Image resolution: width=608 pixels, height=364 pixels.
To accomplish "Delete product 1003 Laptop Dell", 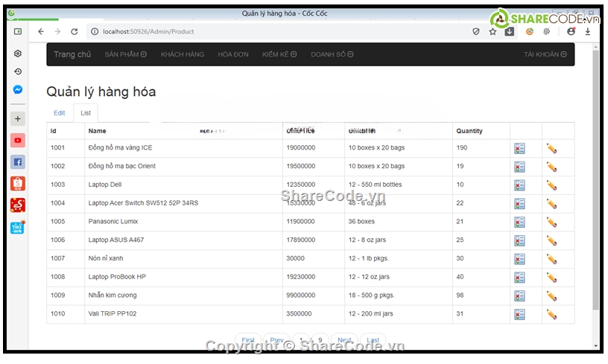I will (x=519, y=185).
